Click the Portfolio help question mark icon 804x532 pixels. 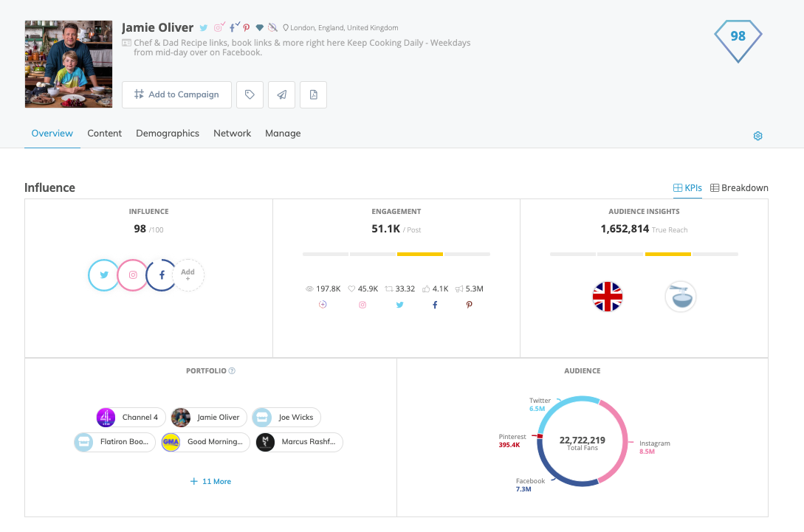tap(232, 370)
